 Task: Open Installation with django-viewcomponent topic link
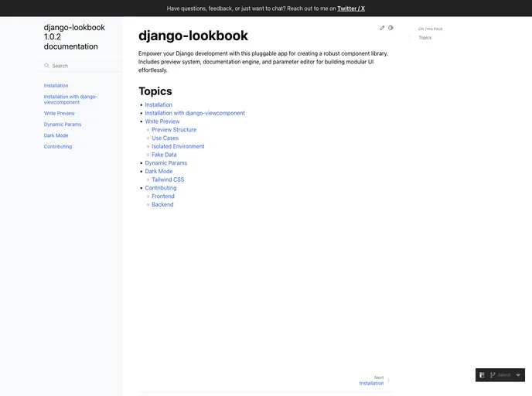(x=195, y=113)
